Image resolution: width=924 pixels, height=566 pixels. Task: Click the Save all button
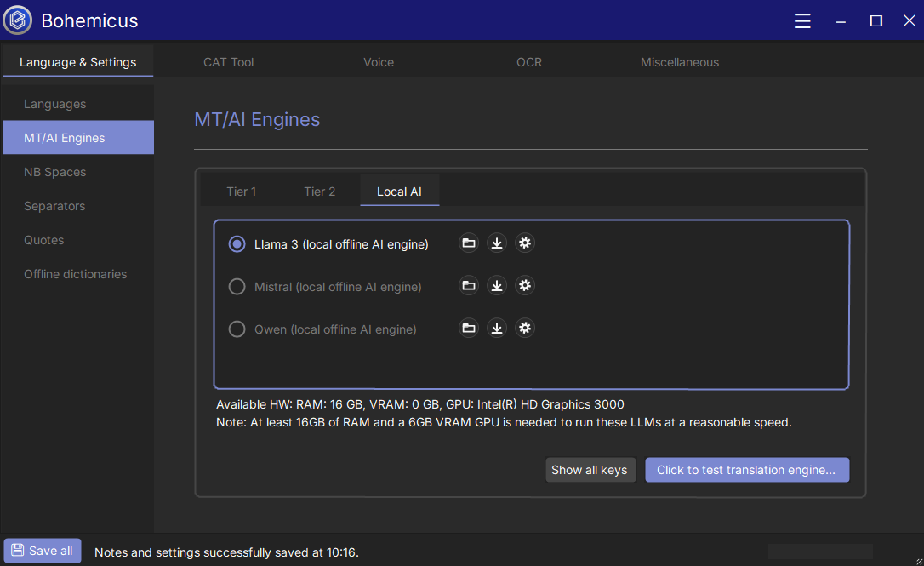click(43, 551)
